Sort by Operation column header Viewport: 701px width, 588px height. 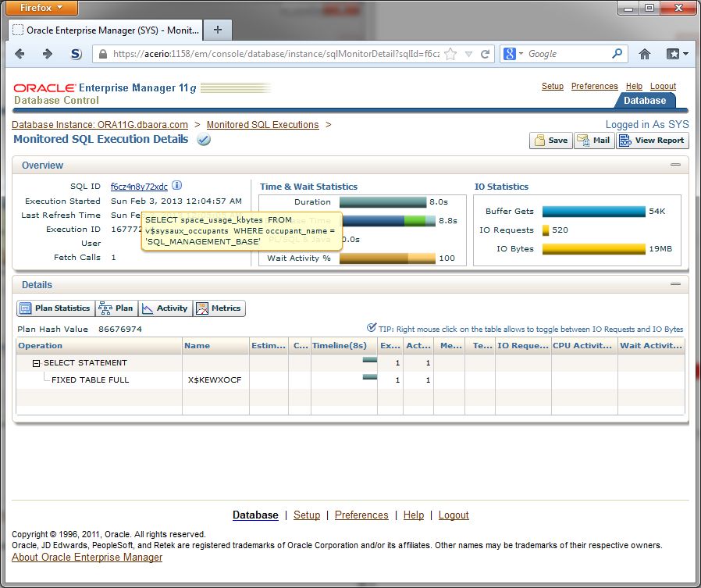[x=99, y=346]
